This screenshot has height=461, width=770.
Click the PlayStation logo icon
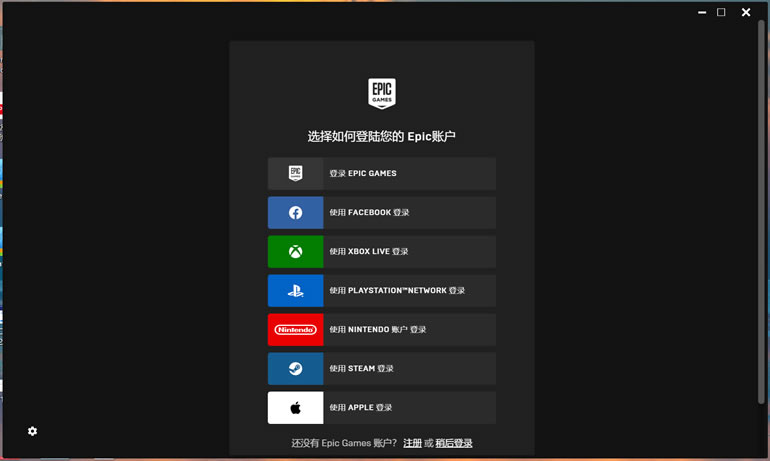point(295,291)
